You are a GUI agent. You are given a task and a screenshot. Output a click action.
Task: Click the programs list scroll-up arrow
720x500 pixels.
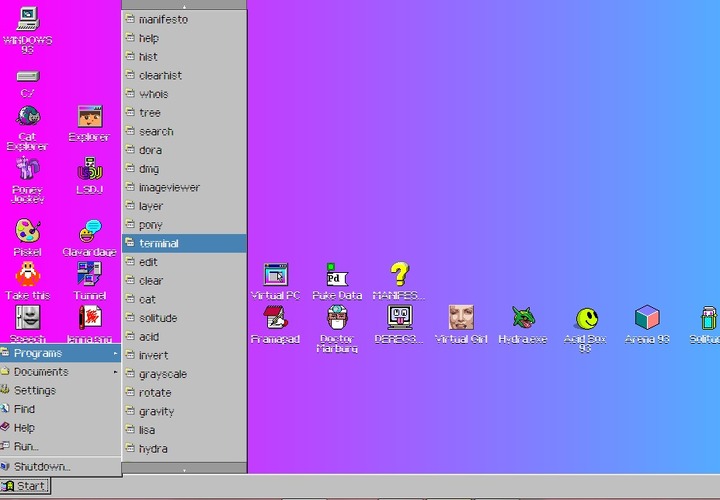(x=184, y=5)
